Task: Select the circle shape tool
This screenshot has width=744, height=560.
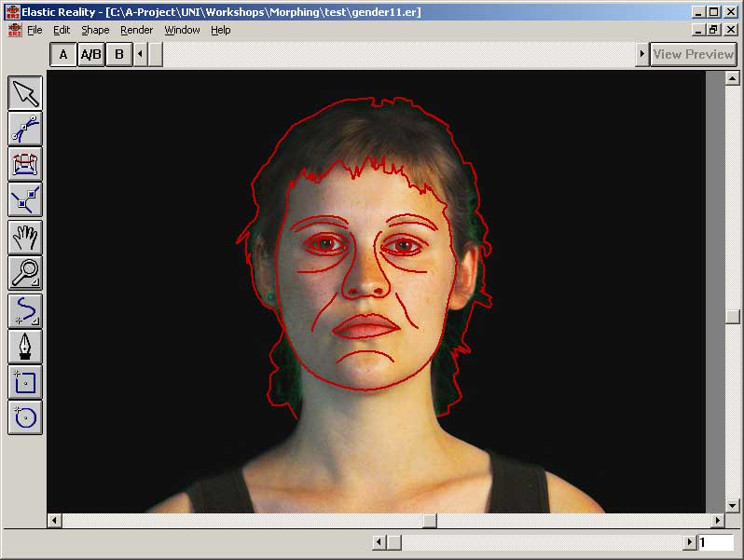Action: click(x=25, y=417)
